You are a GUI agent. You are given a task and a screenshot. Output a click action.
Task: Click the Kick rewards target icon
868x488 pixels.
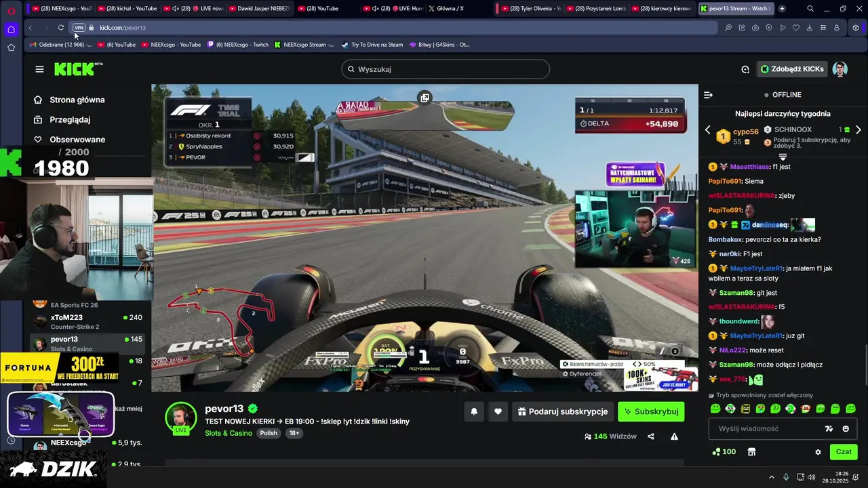tap(745, 69)
